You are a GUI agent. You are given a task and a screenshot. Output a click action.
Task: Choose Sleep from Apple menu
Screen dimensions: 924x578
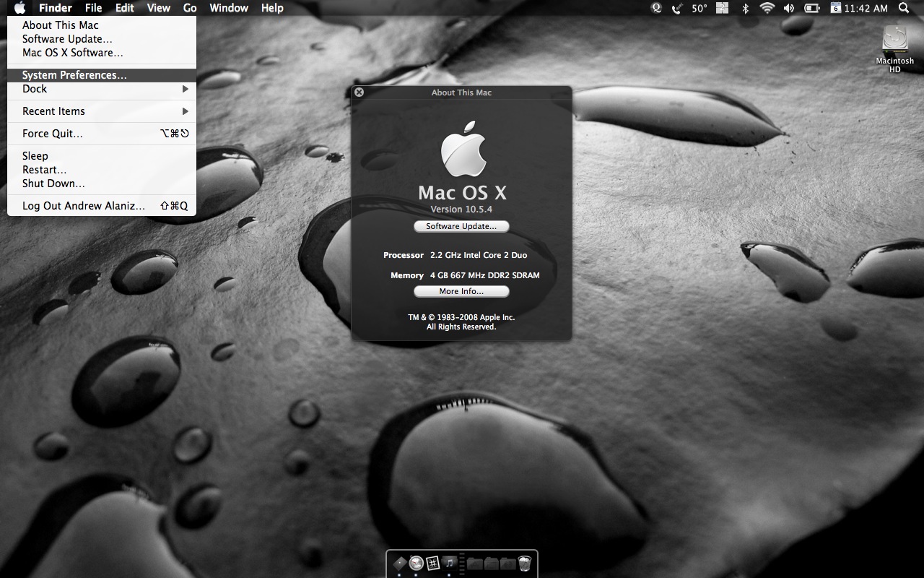[102, 156]
